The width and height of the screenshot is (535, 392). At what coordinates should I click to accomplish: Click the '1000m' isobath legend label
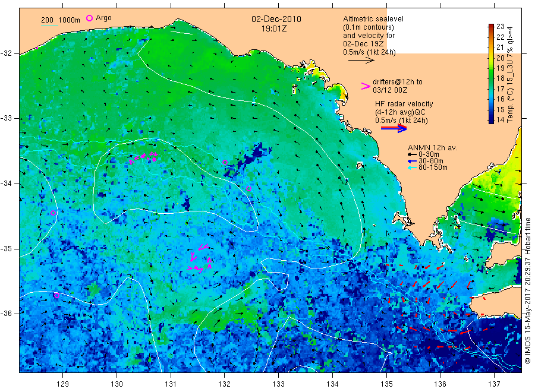pyautogui.click(x=70, y=20)
